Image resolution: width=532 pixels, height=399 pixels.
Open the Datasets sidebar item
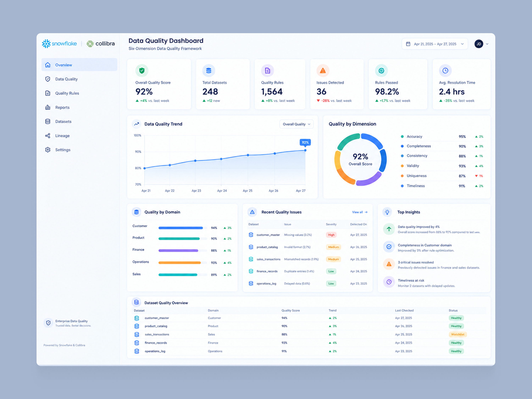[79, 121]
